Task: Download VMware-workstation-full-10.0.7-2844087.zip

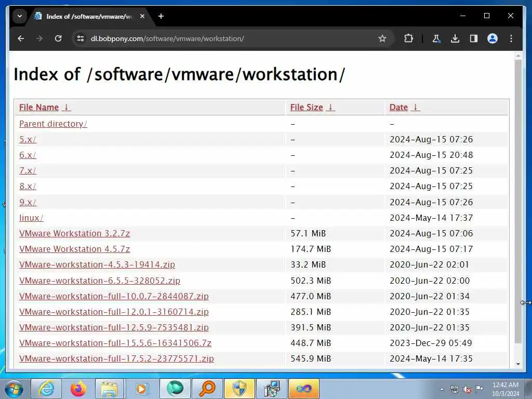Action: pos(114,297)
